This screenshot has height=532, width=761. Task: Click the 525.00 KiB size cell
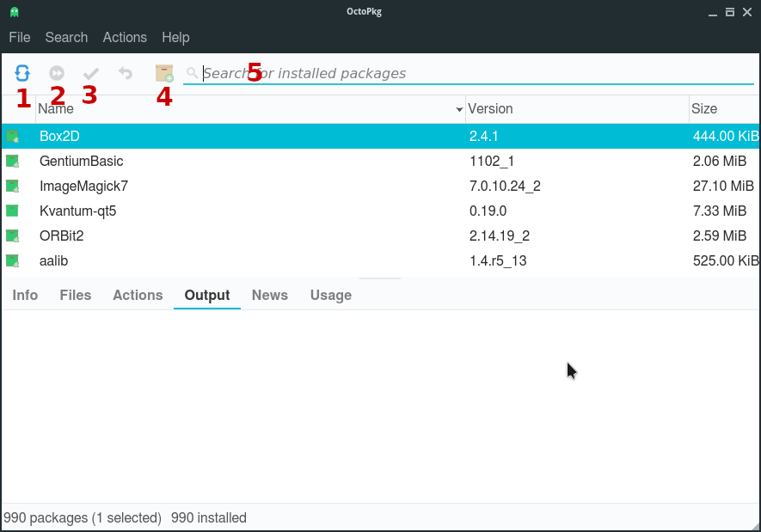coord(726,261)
